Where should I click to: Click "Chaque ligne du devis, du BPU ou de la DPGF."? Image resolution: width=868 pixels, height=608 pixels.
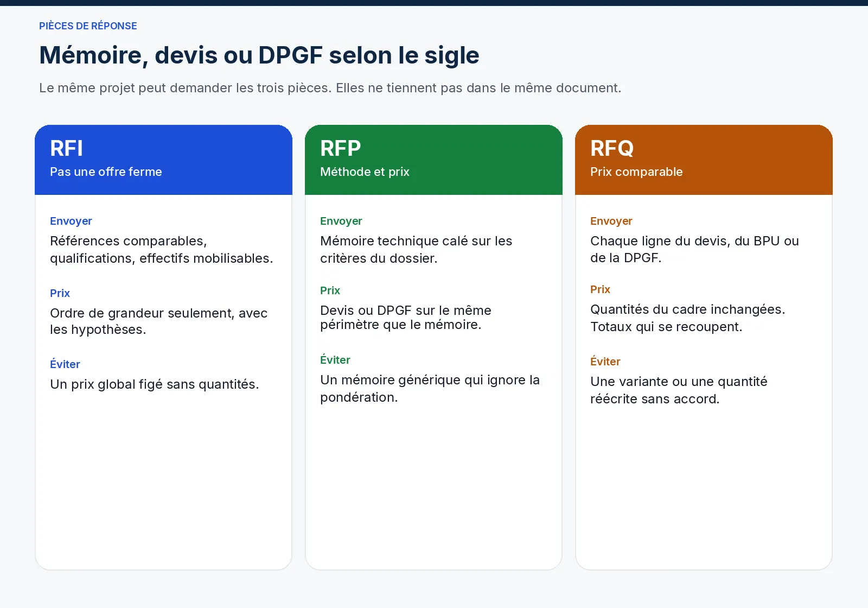694,249
